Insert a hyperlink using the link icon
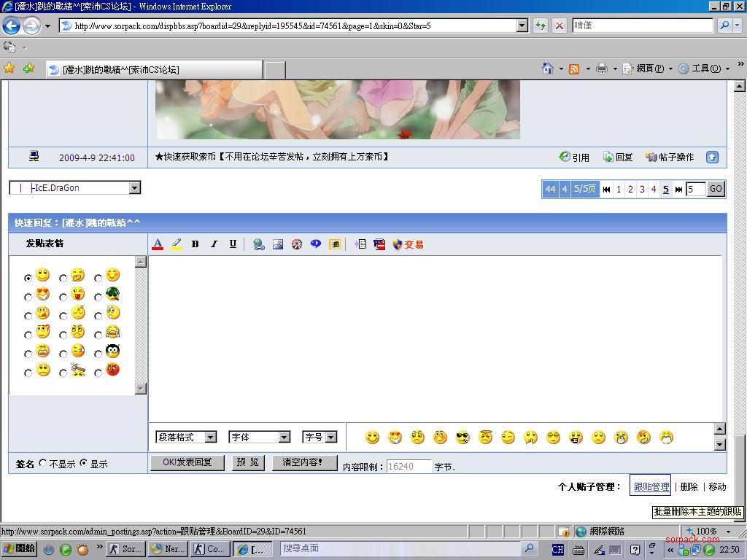The width and height of the screenshot is (747, 560). coord(258,244)
